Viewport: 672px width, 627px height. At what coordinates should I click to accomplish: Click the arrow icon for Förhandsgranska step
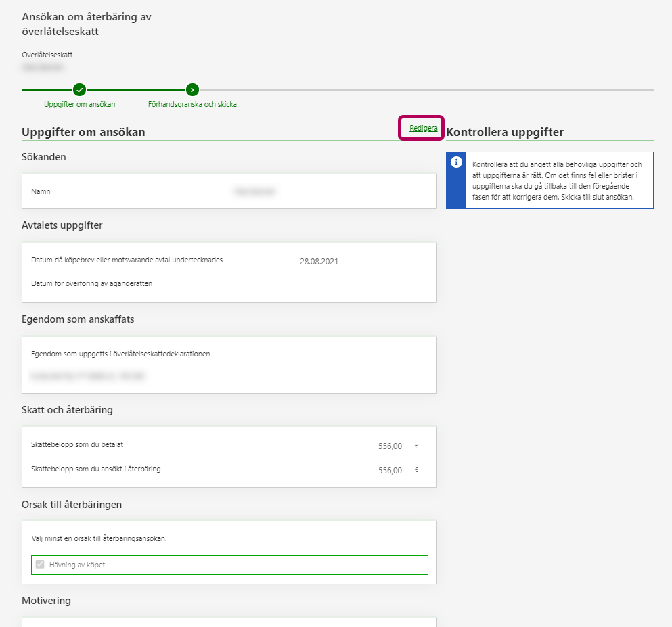point(192,89)
